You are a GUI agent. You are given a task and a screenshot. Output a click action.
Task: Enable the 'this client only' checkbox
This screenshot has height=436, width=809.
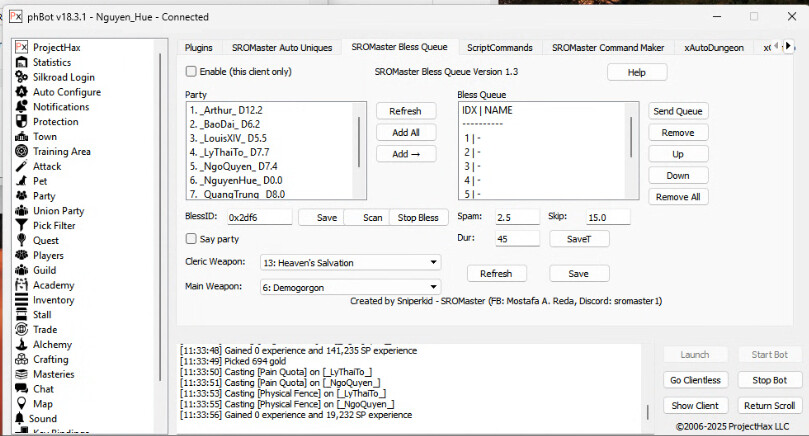pos(191,72)
